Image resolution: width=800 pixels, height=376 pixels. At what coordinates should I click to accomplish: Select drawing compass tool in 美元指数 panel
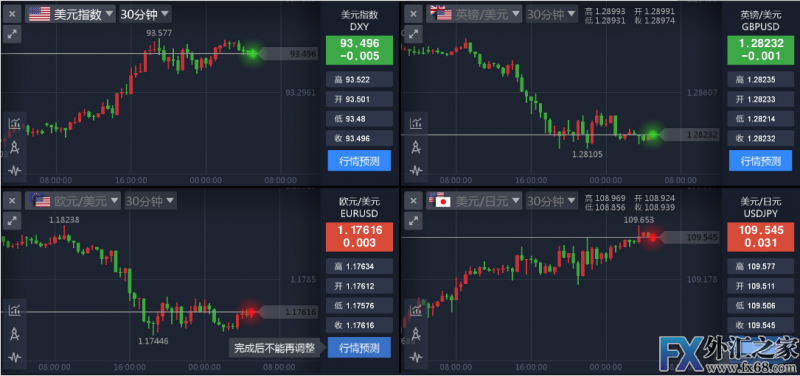point(15,147)
